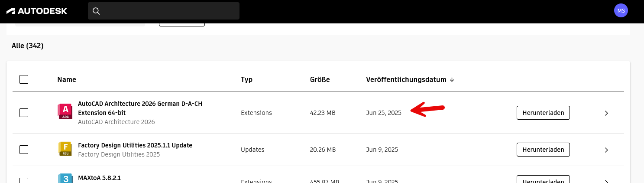Check the AutoCAD Architecture 2026 row checkbox
Viewport: 644px width, 183px height.
(x=24, y=113)
